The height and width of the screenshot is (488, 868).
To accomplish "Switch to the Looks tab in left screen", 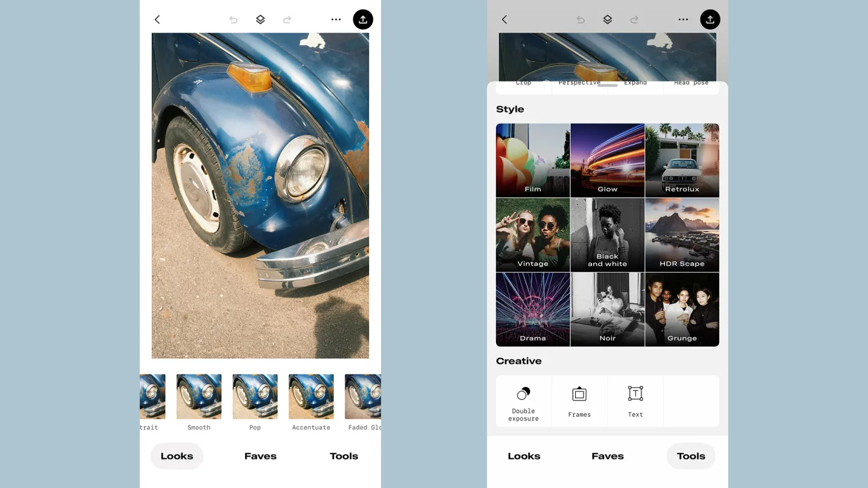I will click(x=177, y=456).
